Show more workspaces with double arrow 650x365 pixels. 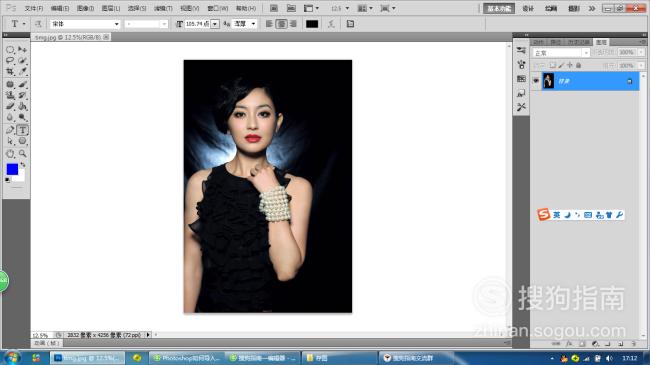point(592,8)
